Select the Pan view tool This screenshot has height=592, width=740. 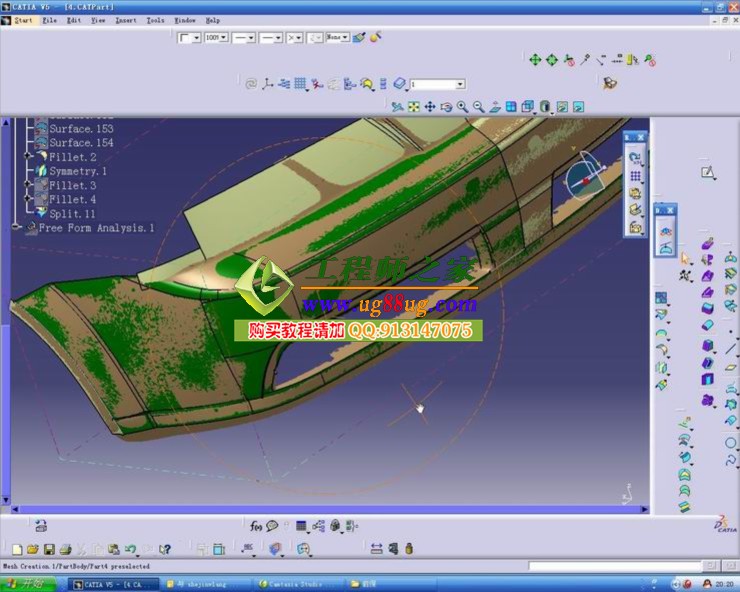[x=429, y=107]
